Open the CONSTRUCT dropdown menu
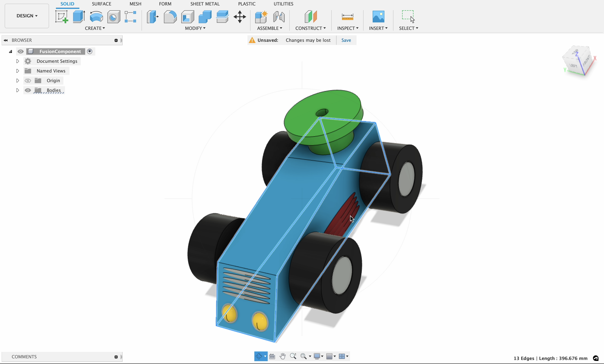604x364 pixels. 310,28
